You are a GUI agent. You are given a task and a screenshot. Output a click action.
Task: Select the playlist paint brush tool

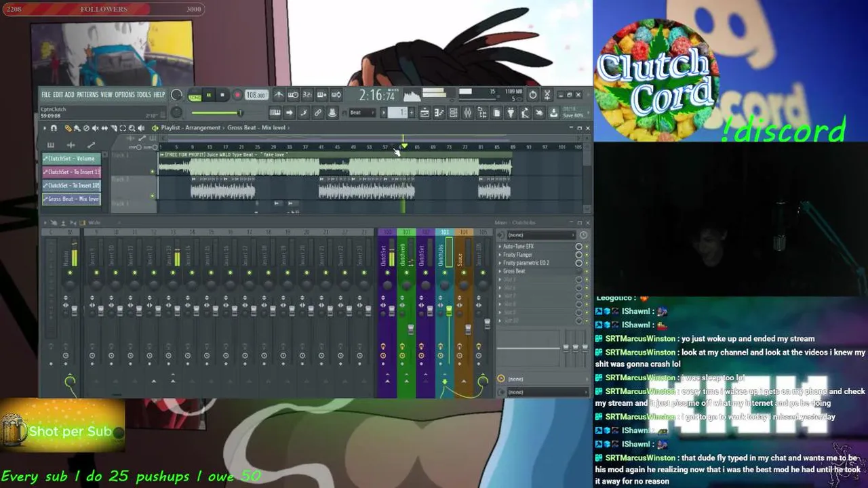coord(77,128)
